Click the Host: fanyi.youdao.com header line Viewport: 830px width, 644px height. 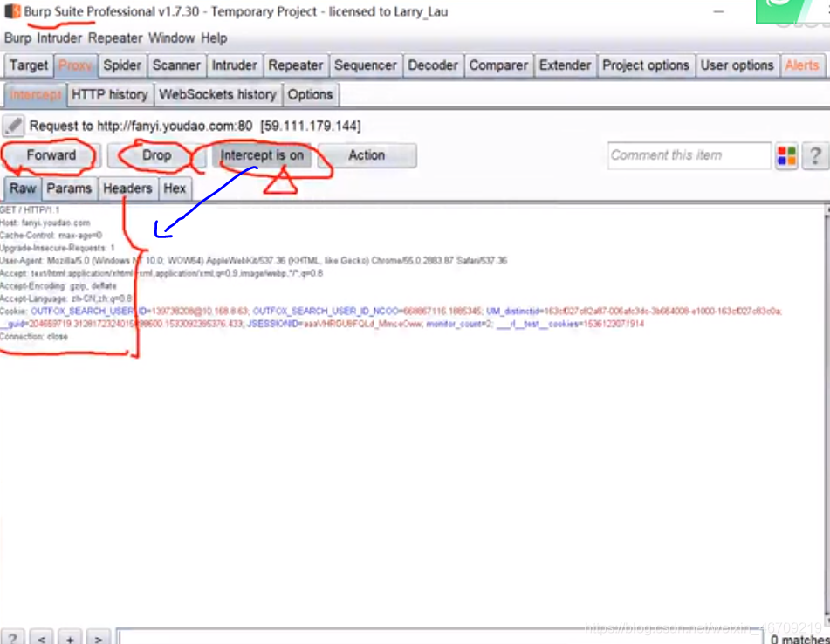[45, 223]
